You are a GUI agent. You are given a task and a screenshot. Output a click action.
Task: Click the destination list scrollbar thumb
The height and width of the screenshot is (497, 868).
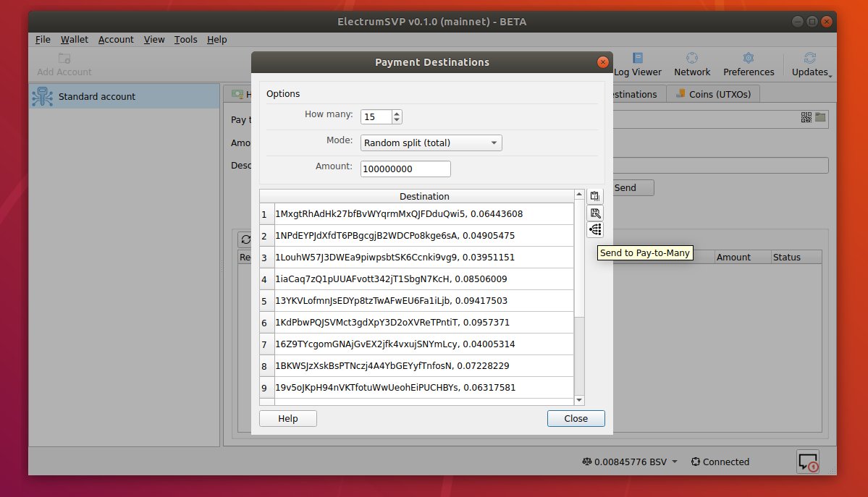(579, 258)
